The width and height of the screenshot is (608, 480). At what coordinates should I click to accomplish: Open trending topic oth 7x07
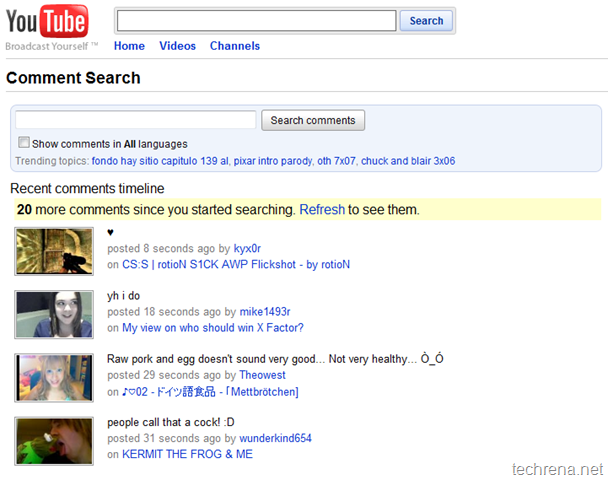pos(336,161)
